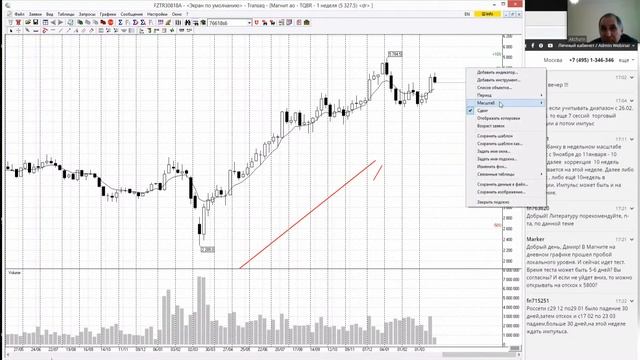640x360 pixels.
Task: Choose Сохранить данные в файл
Action: (506, 184)
